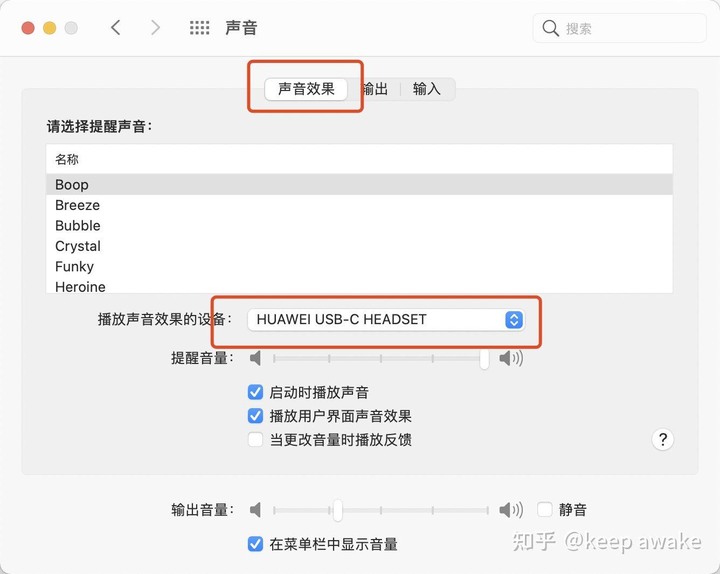The height and width of the screenshot is (574, 720).
Task: Go forward with the right chevron
Action: click(156, 28)
